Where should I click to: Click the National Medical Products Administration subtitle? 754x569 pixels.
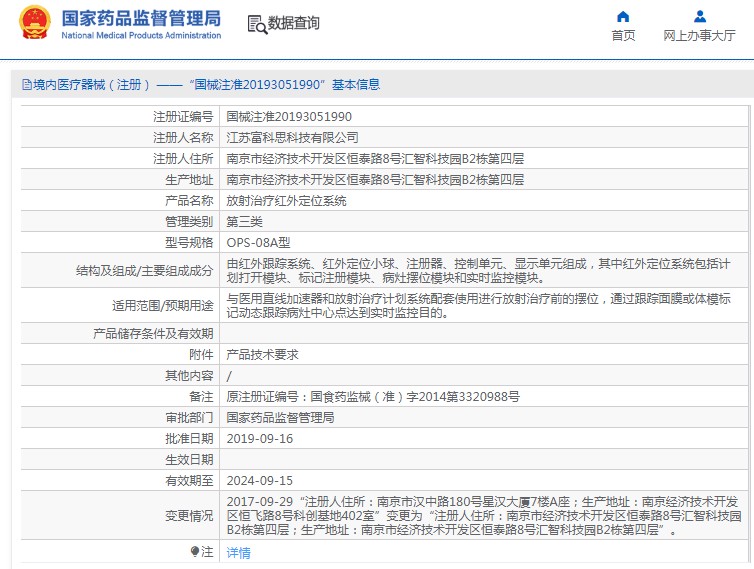click(x=141, y=36)
